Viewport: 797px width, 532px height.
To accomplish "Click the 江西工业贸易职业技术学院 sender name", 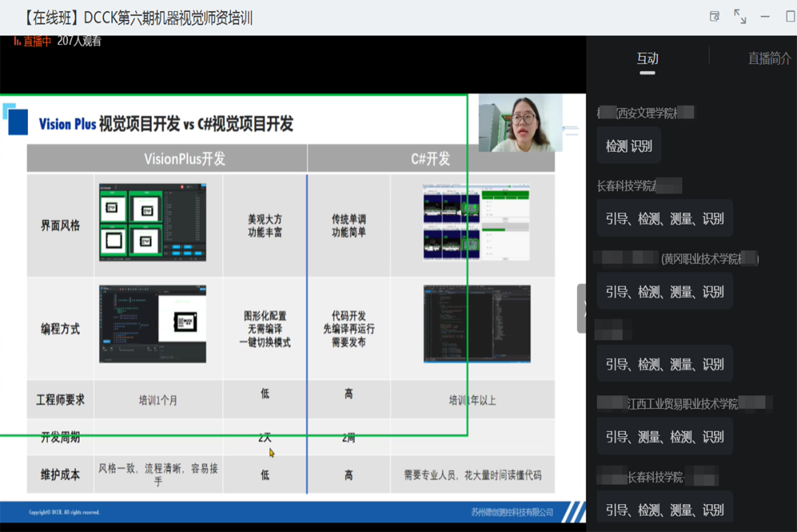I will 683,404.
